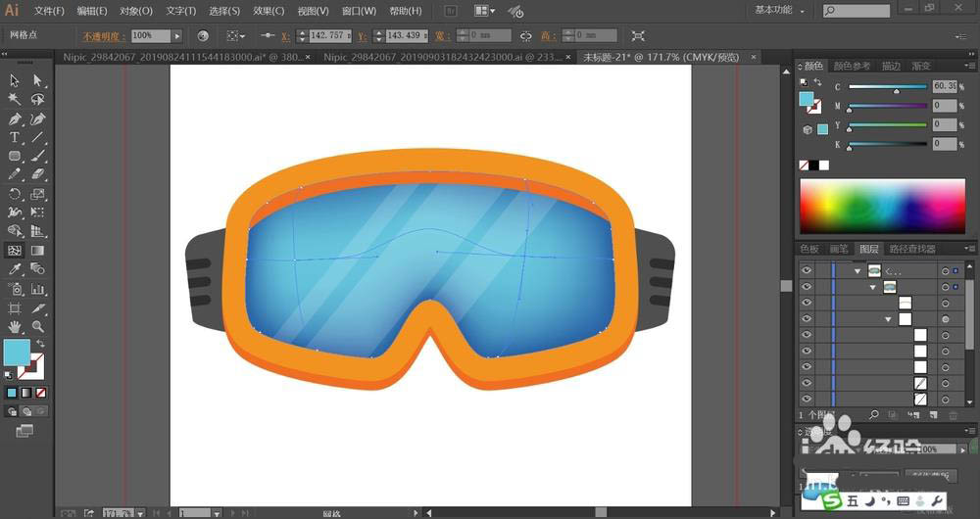Image resolution: width=980 pixels, height=519 pixels.
Task: Click the Rotate tool
Action: tap(15, 194)
